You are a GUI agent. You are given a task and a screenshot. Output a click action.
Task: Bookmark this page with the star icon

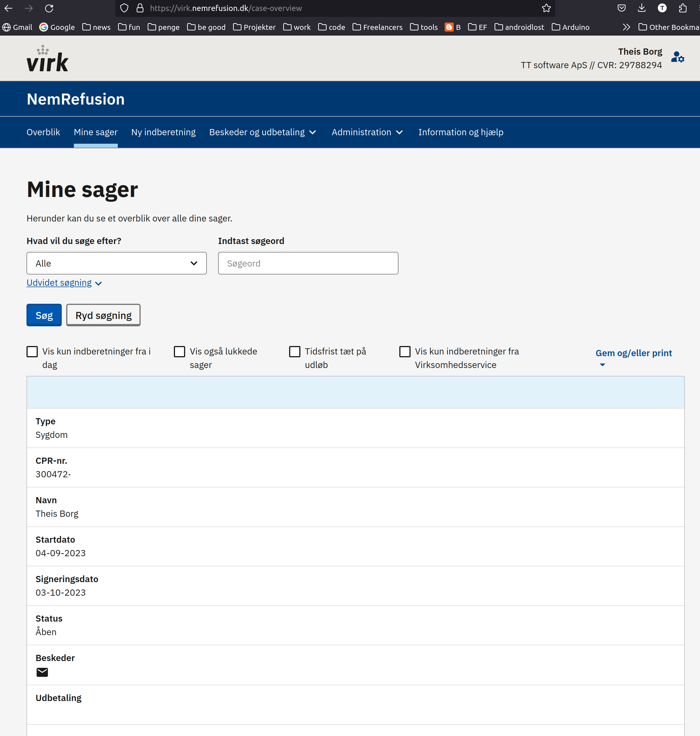tap(546, 8)
